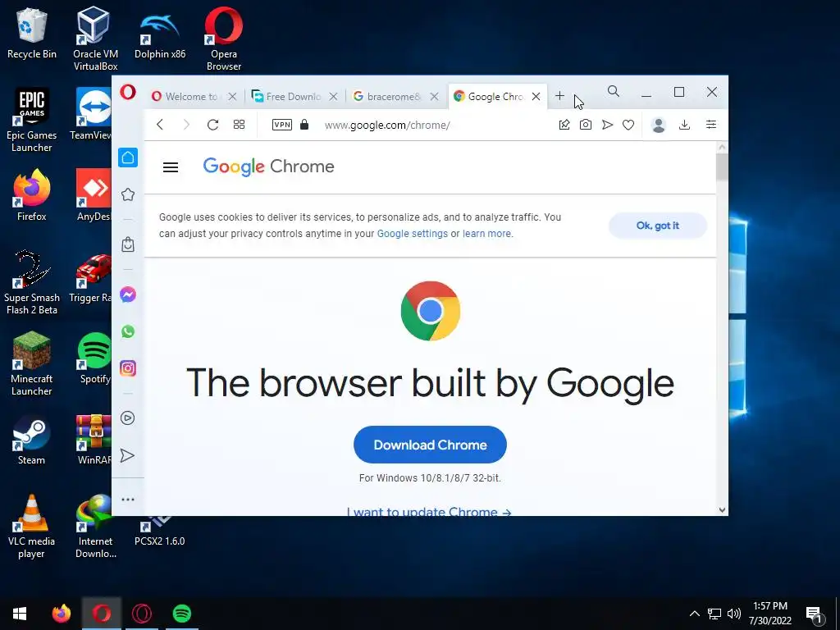Open sidebar Player icon

pos(127,418)
